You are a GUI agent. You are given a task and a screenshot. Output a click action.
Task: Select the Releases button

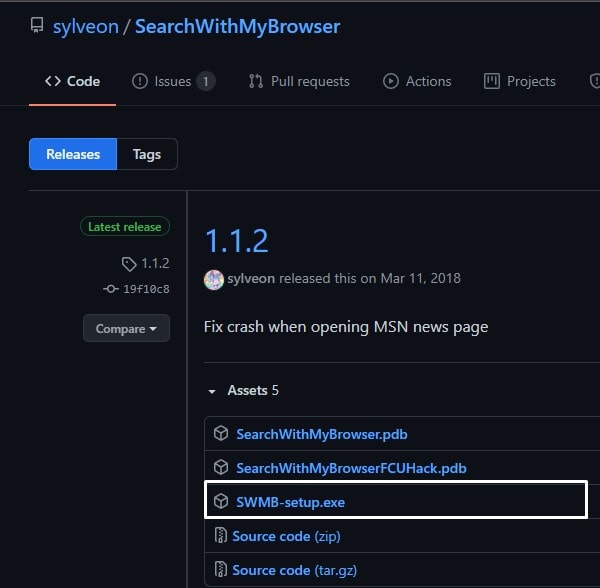(x=73, y=154)
